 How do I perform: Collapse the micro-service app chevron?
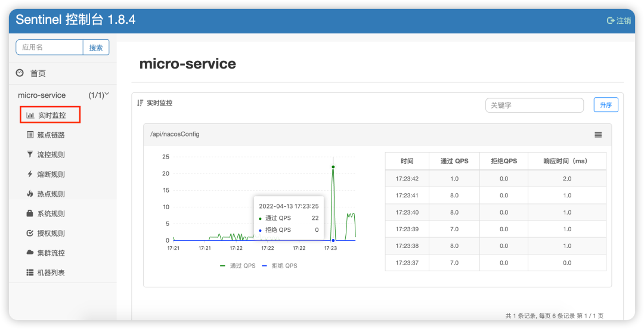107,95
